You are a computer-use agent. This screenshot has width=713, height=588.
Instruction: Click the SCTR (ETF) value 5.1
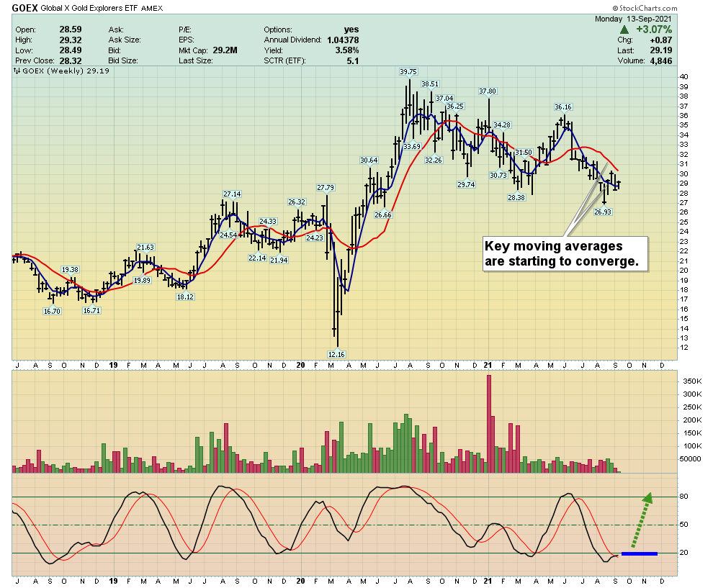pyautogui.click(x=353, y=61)
